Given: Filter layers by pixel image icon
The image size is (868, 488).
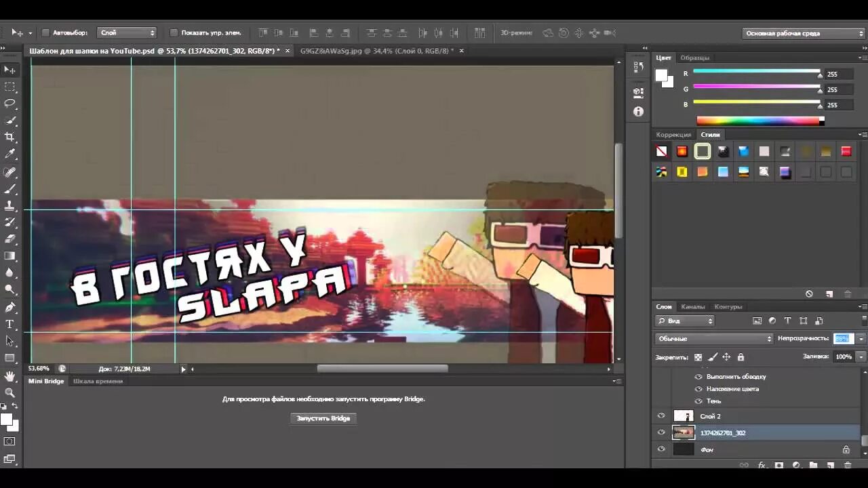Looking at the screenshot, I should click(x=757, y=321).
